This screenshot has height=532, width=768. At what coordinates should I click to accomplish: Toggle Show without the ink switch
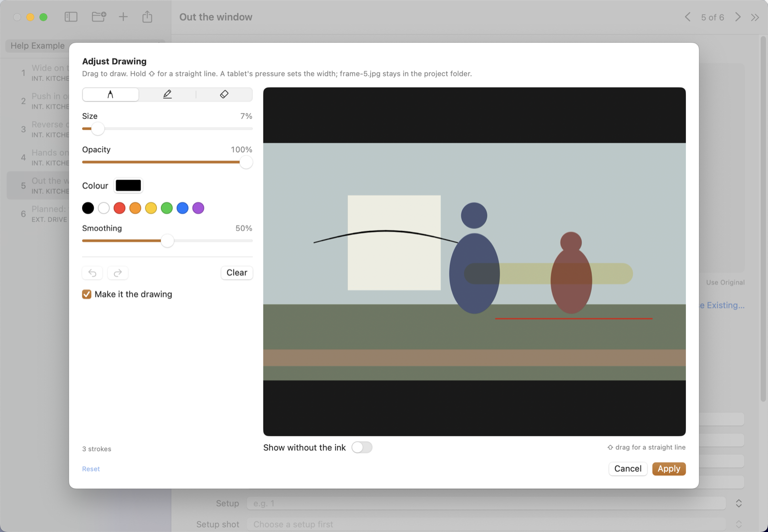[x=362, y=448]
